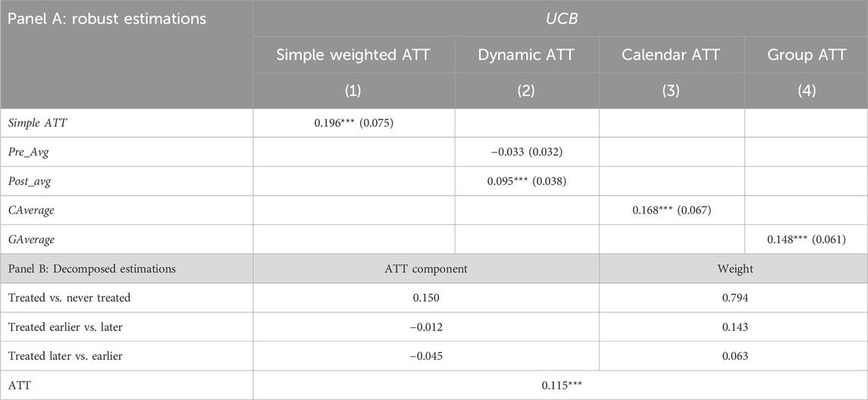Click the Calendar ATT column header
The image size is (868, 400).
[x=671, y=54]
